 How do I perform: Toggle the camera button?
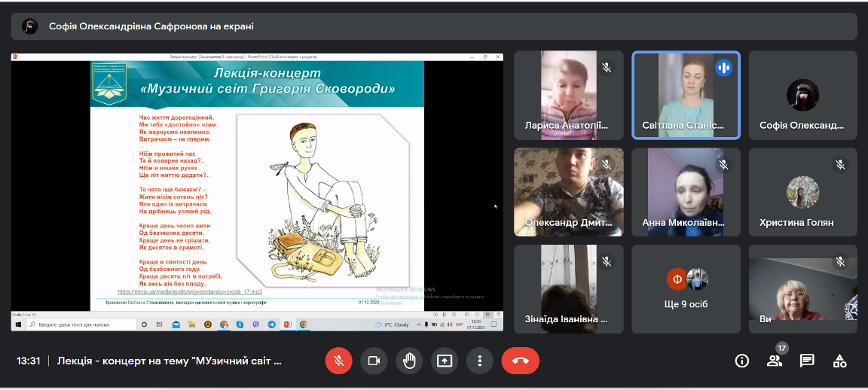coord(373,361)
